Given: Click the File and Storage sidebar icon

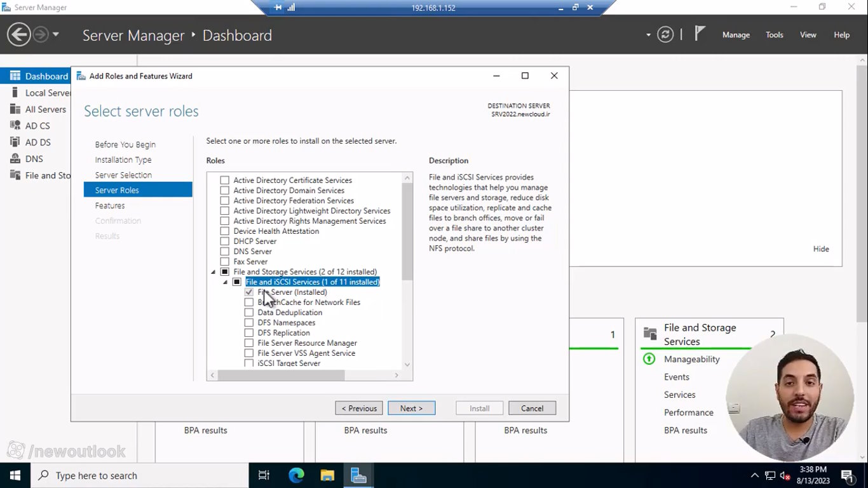Looking at the screenshot, I should (x=15, y=175).
